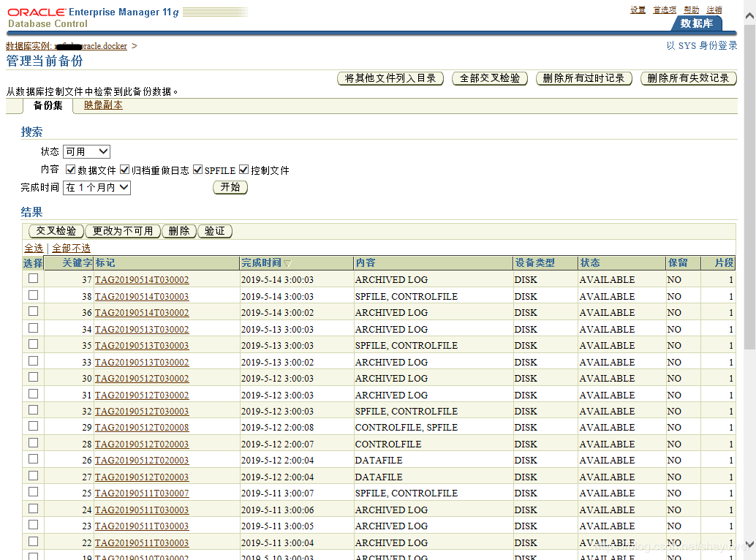The image size is (756, 560).
Task: Open tag link in key 35 row
Action: [x=142, y=346]
